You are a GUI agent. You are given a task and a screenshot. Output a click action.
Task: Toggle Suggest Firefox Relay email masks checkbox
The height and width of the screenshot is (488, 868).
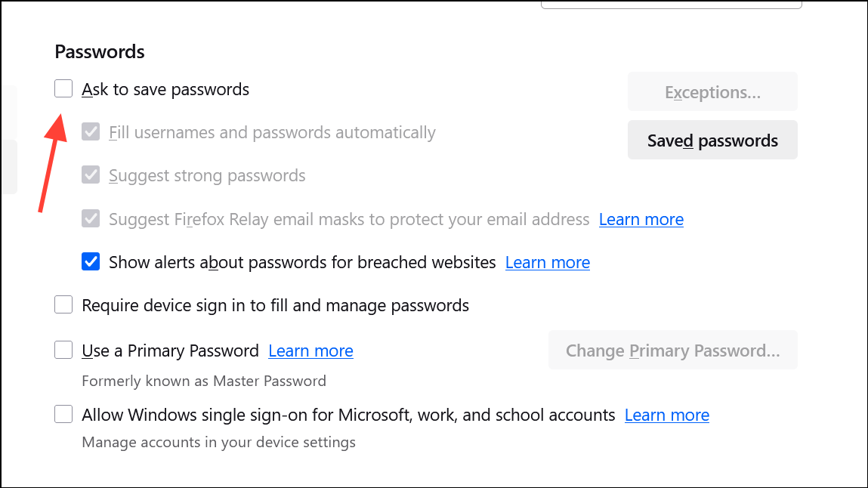point(91,219)
